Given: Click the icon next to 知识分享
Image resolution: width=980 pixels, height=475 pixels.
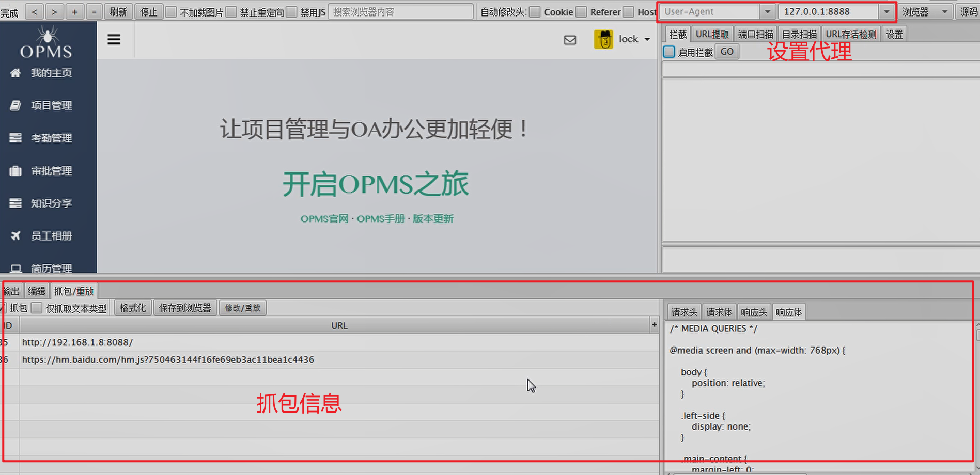Looking at the screenshot, I should 15,203.
